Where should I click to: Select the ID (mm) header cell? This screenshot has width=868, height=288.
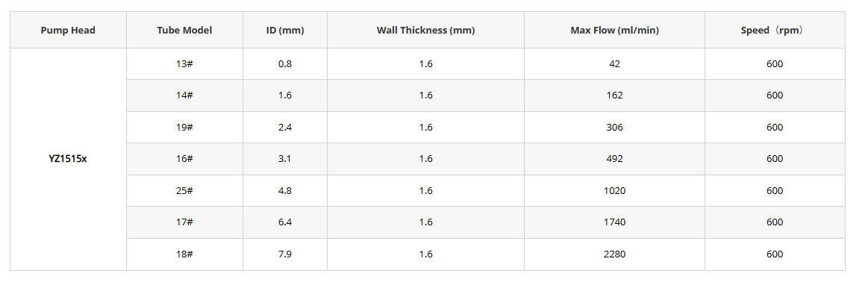(285, 30)
